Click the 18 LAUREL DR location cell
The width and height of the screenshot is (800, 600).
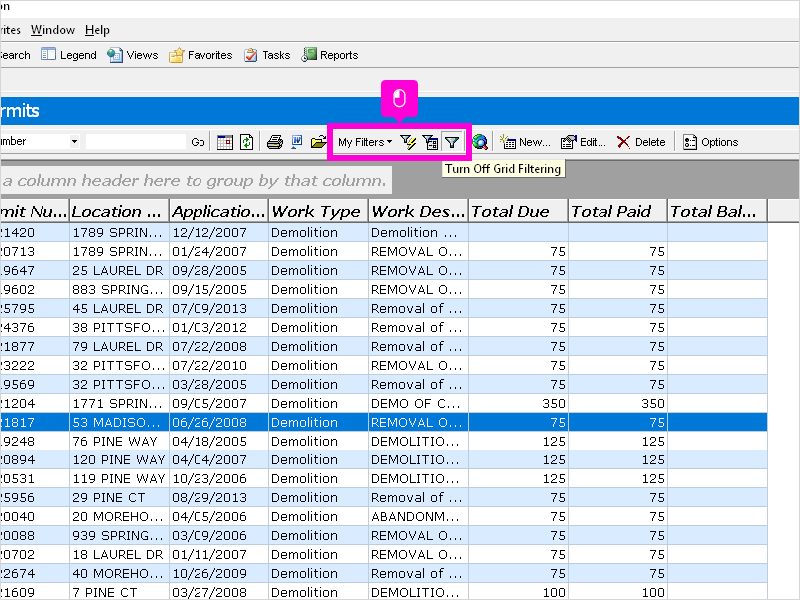pos(119,555)
